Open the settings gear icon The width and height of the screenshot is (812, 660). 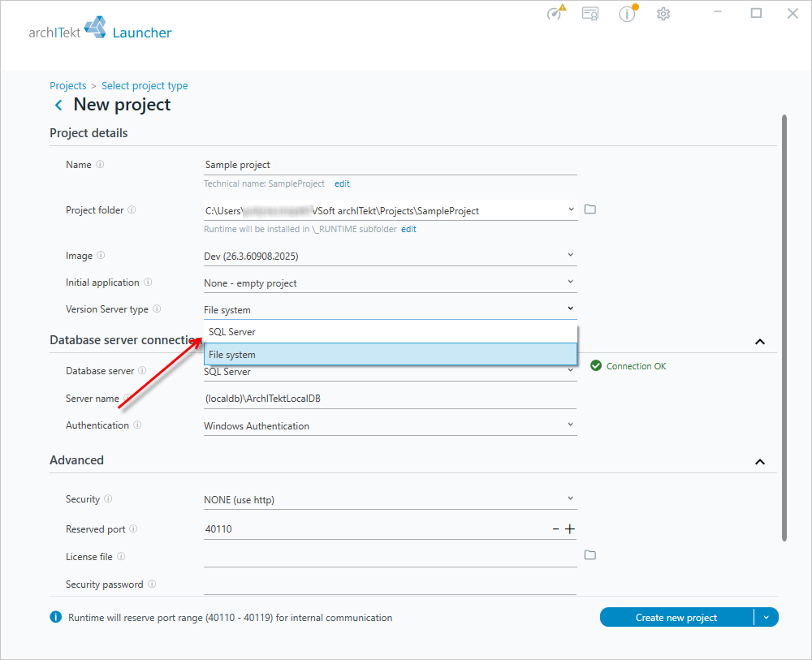(663, 14)
